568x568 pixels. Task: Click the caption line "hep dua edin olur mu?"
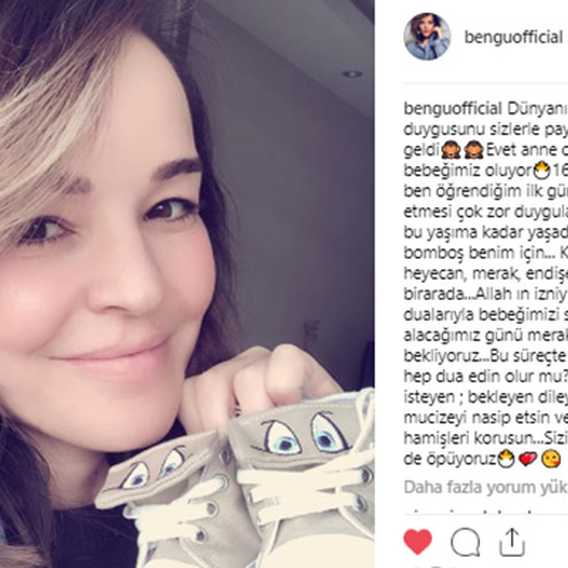[x=485, y=377]
